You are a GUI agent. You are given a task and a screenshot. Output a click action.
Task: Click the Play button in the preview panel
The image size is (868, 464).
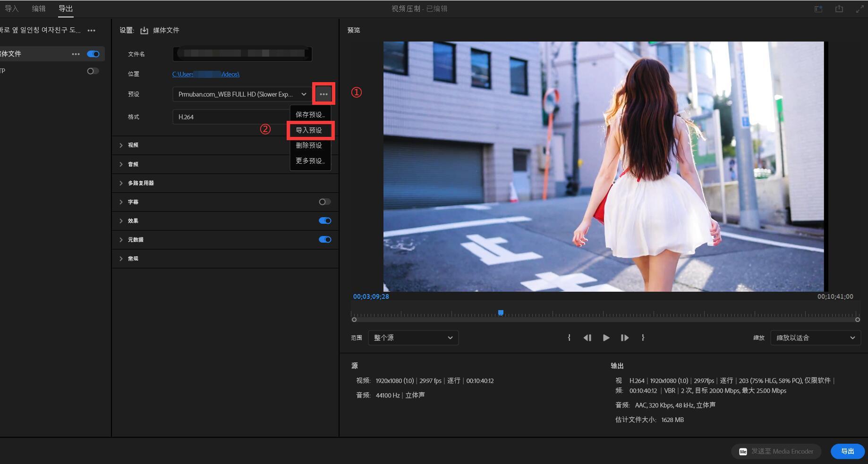(606, 337)
